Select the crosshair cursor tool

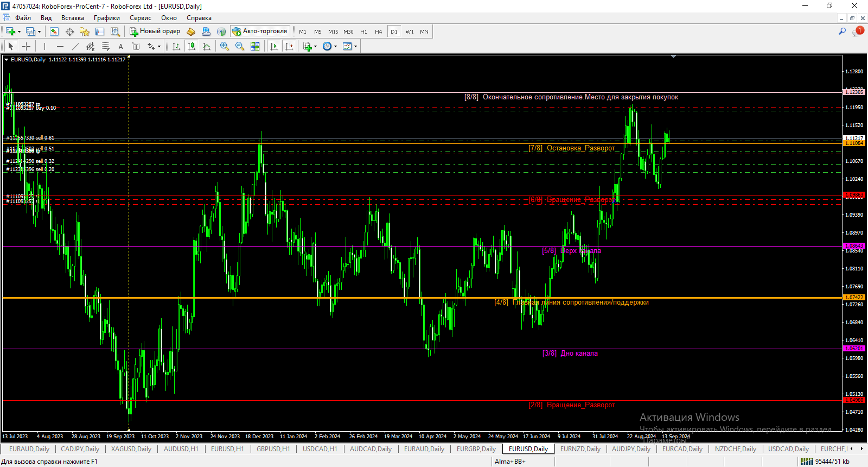coord(26,46)
